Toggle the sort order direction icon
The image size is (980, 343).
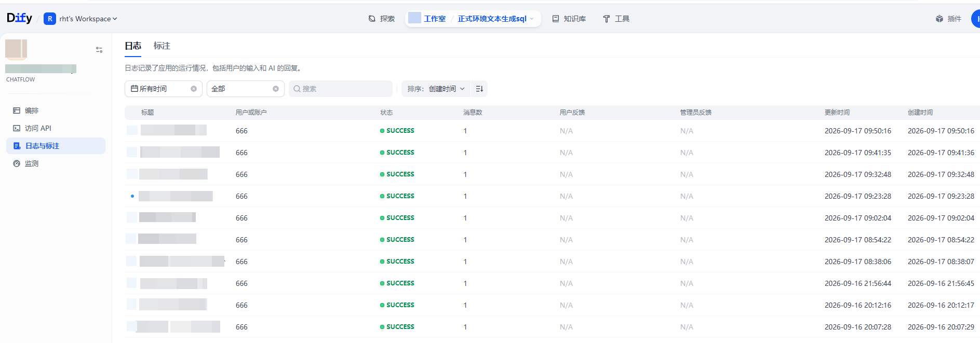pos(479,89)
